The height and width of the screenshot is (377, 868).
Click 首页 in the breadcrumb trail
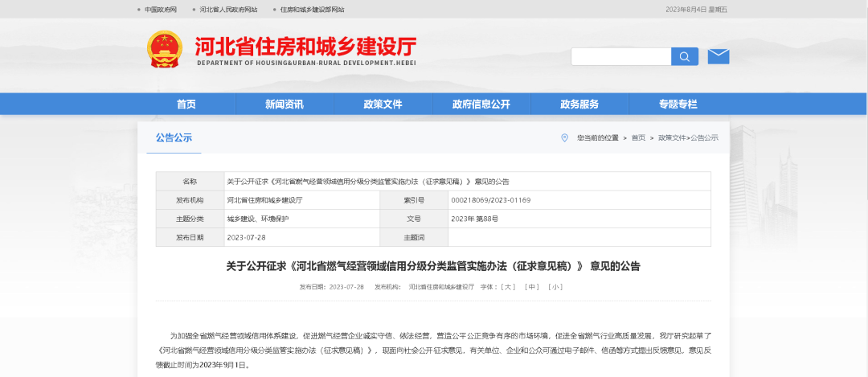click(638, 138)
